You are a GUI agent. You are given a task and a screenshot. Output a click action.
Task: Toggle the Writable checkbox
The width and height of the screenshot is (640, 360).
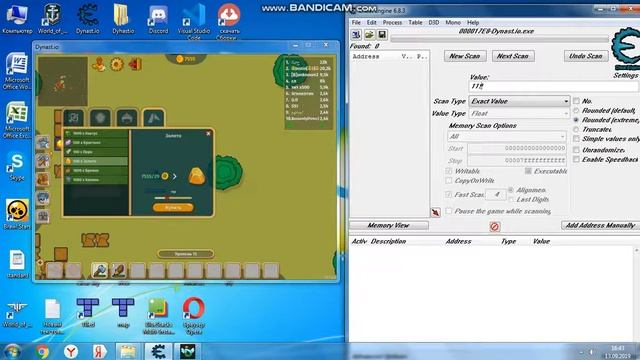[449, 171]
